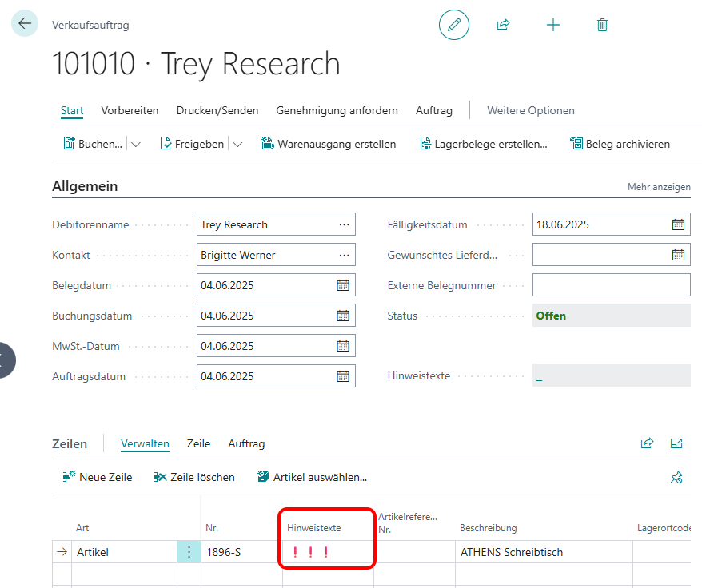
Task: Click the share icon in header
Action: click(503, 25)
